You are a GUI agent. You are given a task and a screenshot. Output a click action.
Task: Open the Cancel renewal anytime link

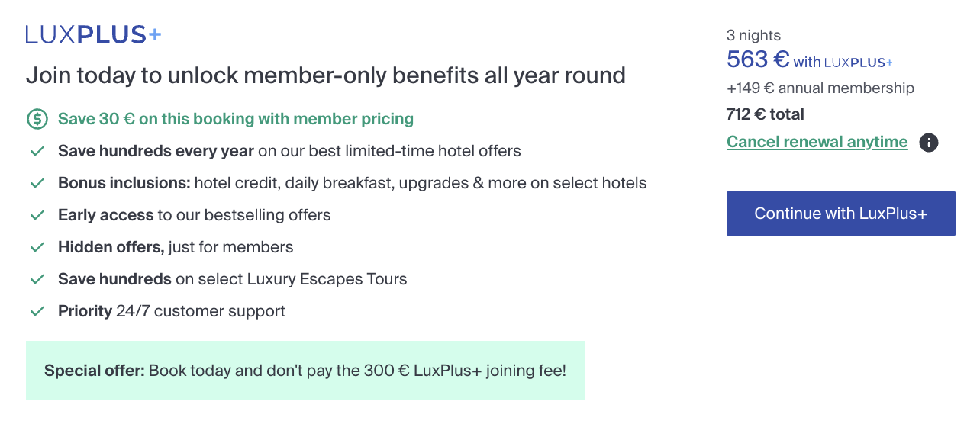click(817, 142)
